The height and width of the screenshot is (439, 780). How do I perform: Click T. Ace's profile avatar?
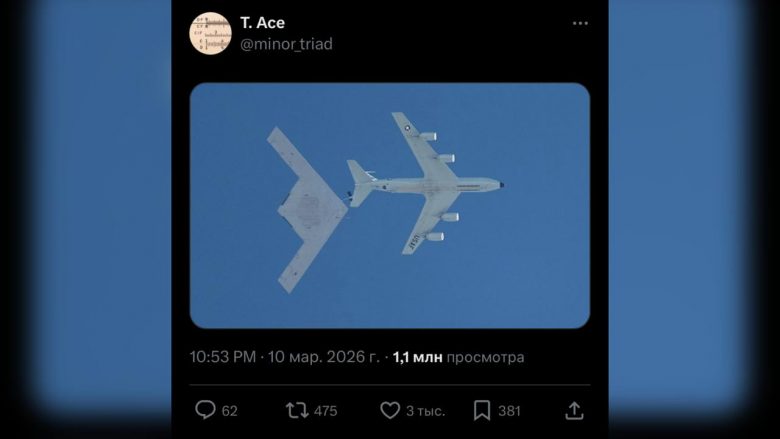click(x=210, y=33)
